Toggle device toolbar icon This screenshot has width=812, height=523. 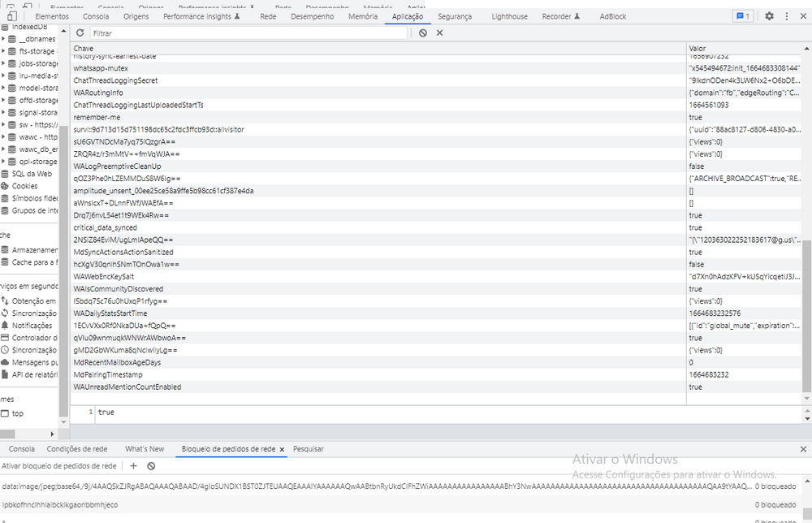12,16
